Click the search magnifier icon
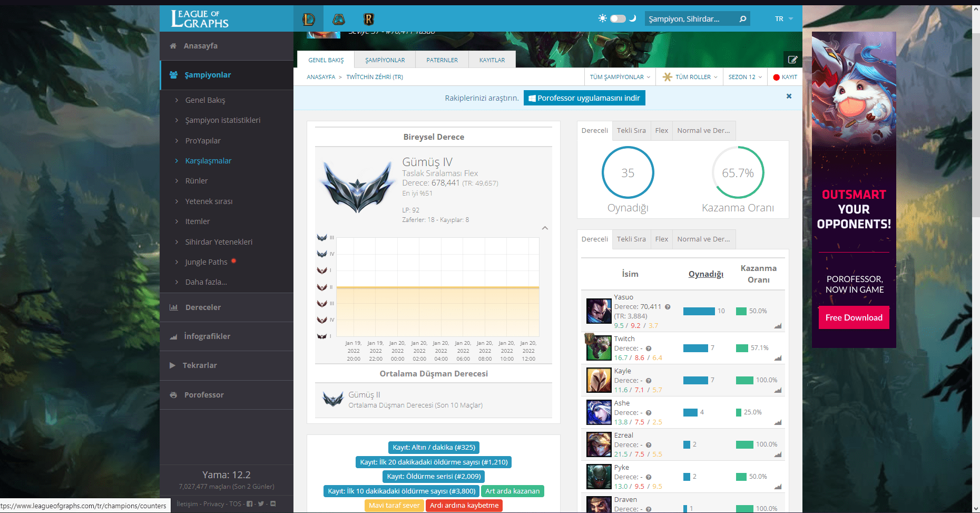The height and width of the screenshot is (513, 980). coord(743,19)
